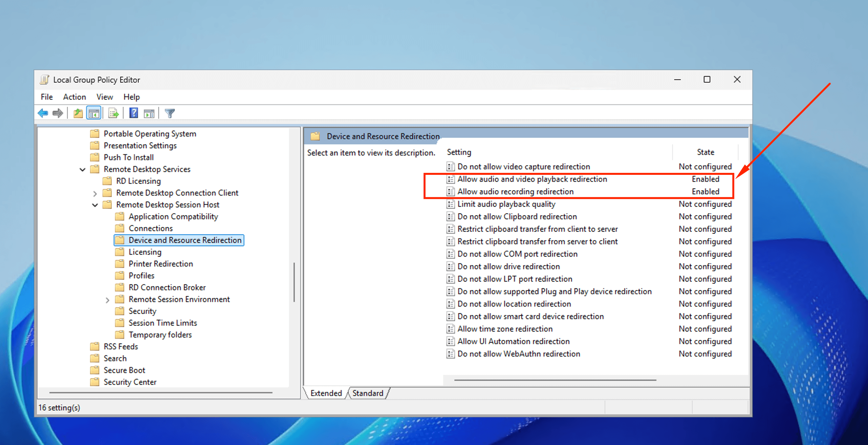Select Allow audio recording redirection policy
Image resolution: width=868 pixels, height=445 pixels.
coord(515,192)
